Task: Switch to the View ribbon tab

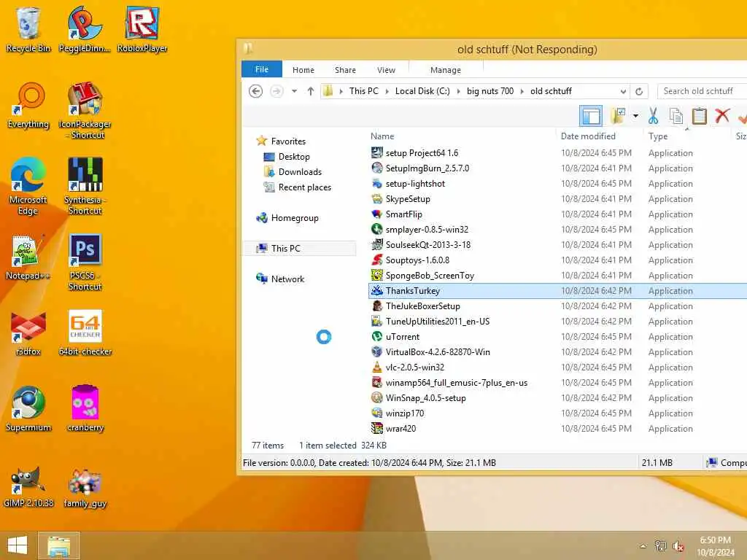Action: pyautogui.click(x=387, y=70)
